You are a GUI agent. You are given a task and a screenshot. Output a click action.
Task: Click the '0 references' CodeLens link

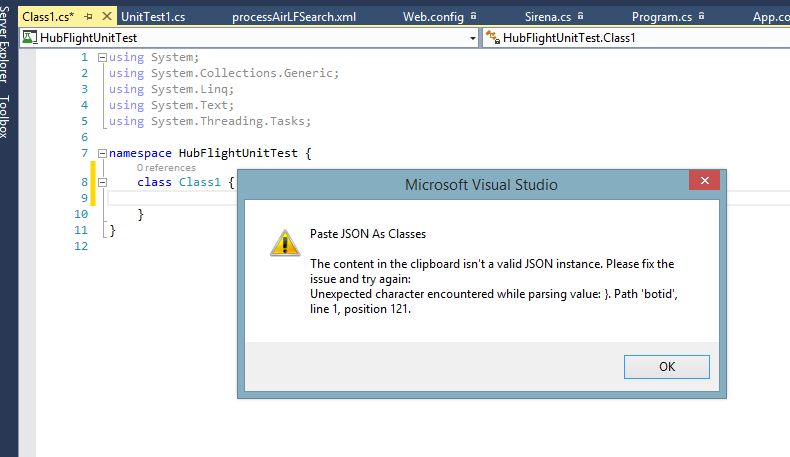(x=166, y=168)
